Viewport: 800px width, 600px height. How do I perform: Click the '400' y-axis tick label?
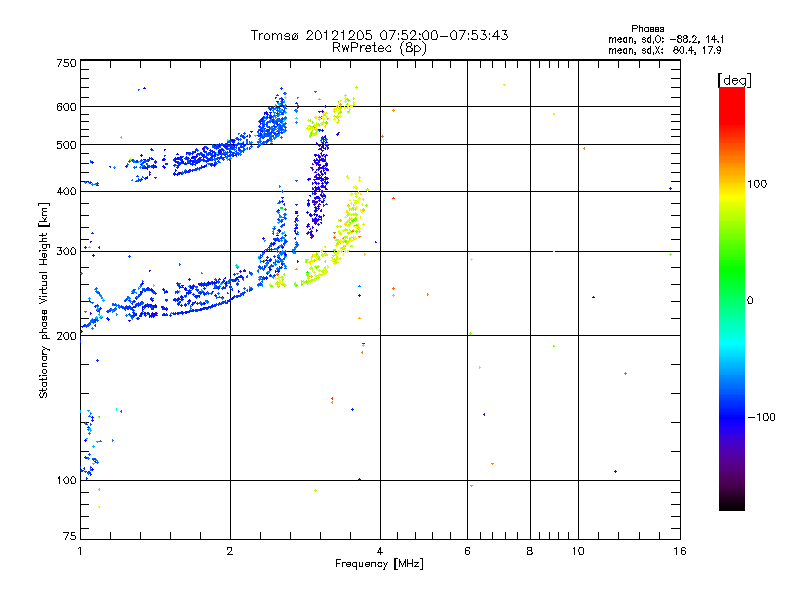coord(66,191)
